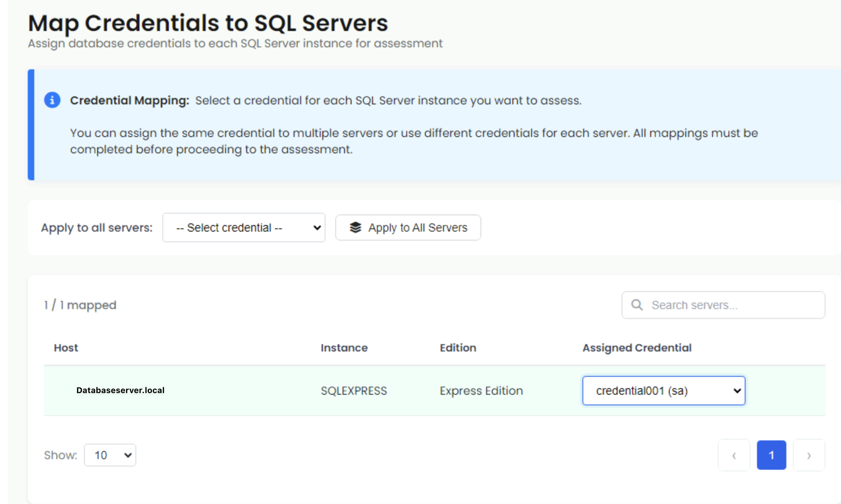This screenshot has height=504, width=841.
Task: Open the Select credential dropdown
Action: 243,228
